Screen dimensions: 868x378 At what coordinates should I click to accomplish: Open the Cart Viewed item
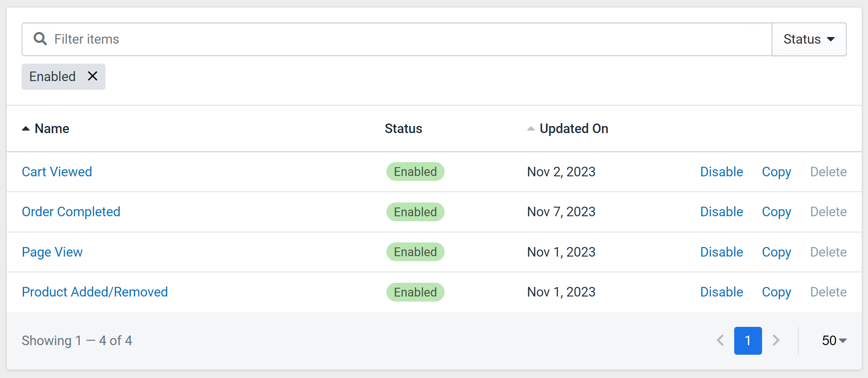(x=57, y=172)
